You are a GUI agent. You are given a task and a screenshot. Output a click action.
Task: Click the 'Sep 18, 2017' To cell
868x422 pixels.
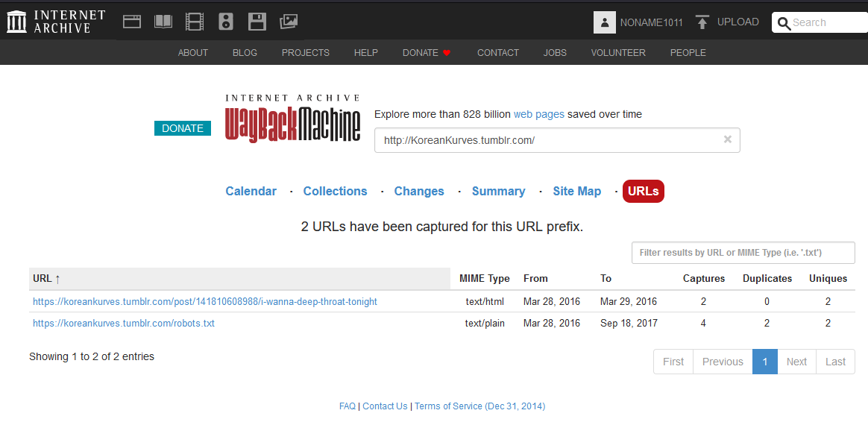click(629, 324)
